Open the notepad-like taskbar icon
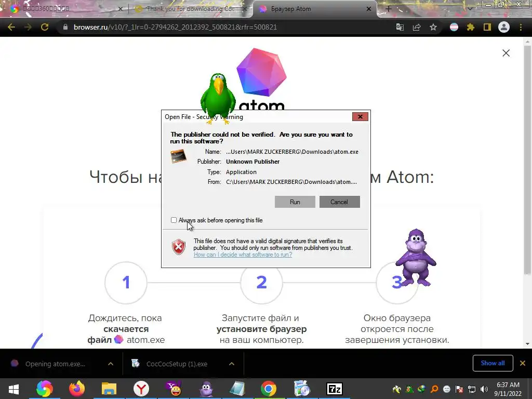The width and height of the screenshot is (532, 399). click(x=237, y=389)
